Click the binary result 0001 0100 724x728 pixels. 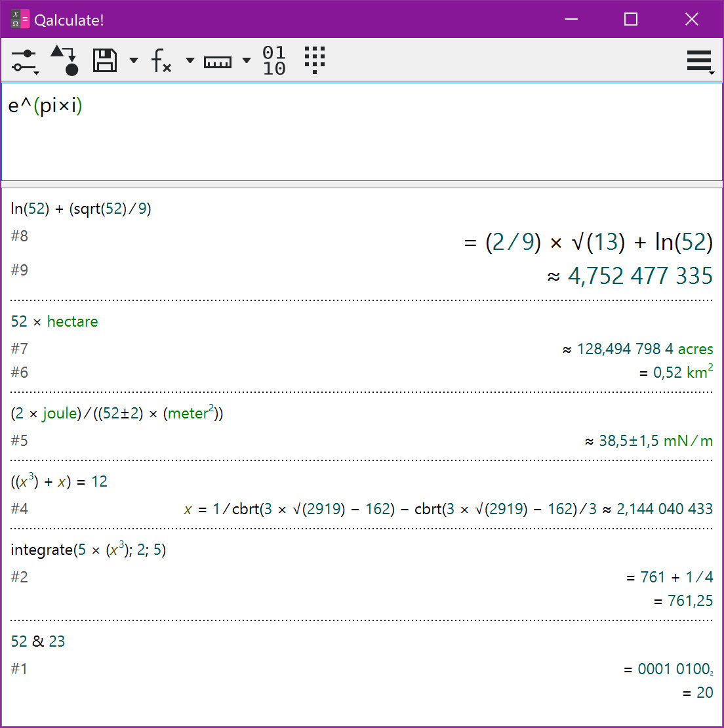674,669
